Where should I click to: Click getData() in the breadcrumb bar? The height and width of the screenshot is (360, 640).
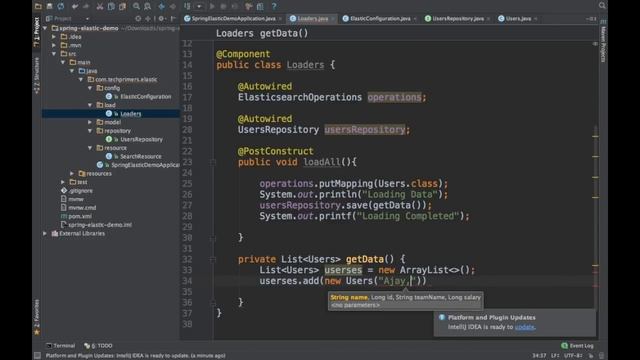click(284, 33)
